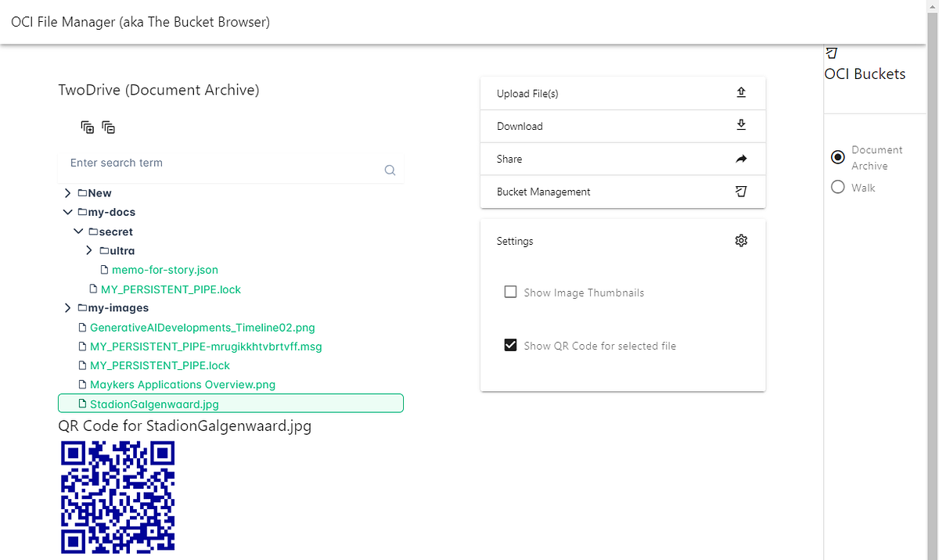Open the Bucket Management menu item

pos(544,192)
